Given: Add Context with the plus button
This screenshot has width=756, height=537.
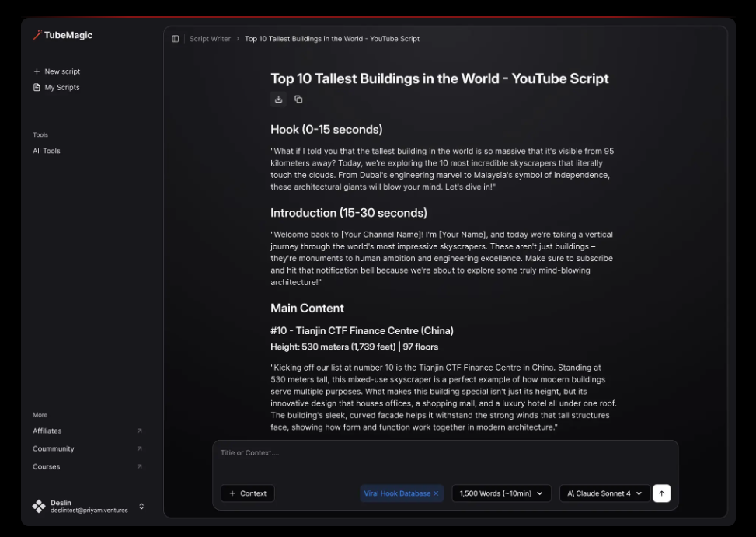Looking at the screenshot, I should click(247, 493).
